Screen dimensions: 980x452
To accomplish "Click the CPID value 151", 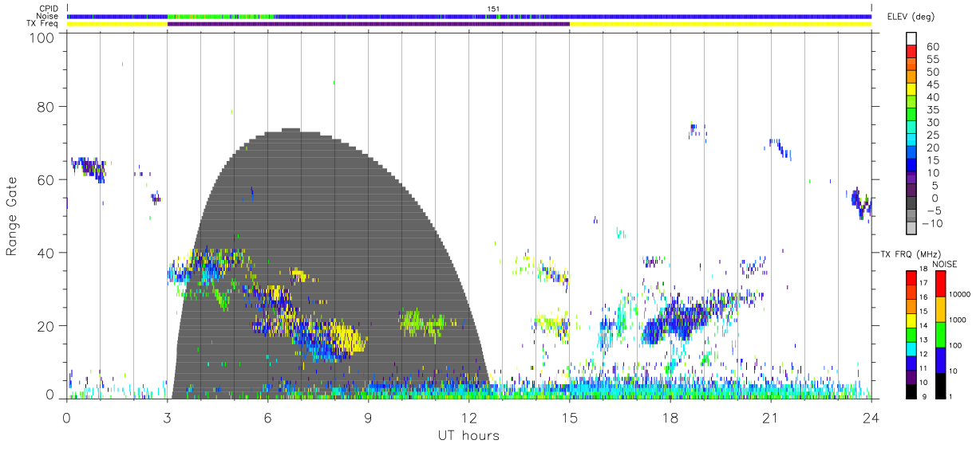I will tap(493, 9).
